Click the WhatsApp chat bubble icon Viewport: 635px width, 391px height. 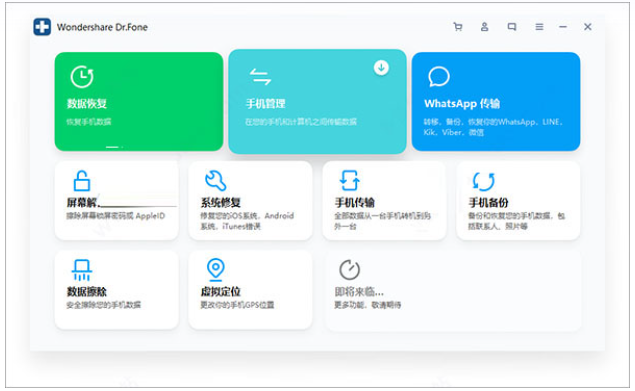(x=439, y=76)
